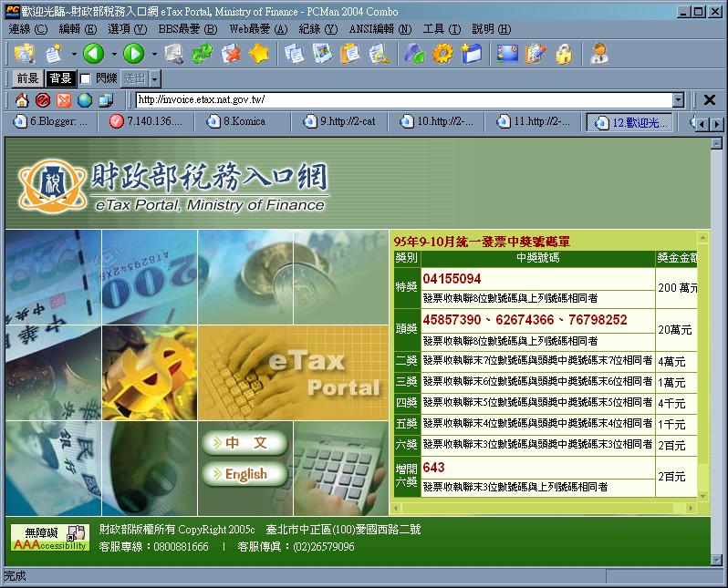Open the 編輯 (E) menu
The width and height of the screenshot is (728, 588).
[78, 29]
